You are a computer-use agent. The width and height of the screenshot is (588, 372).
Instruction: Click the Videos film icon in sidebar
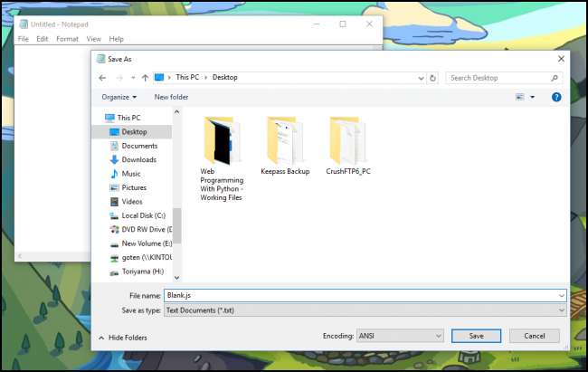click(114, 202)
